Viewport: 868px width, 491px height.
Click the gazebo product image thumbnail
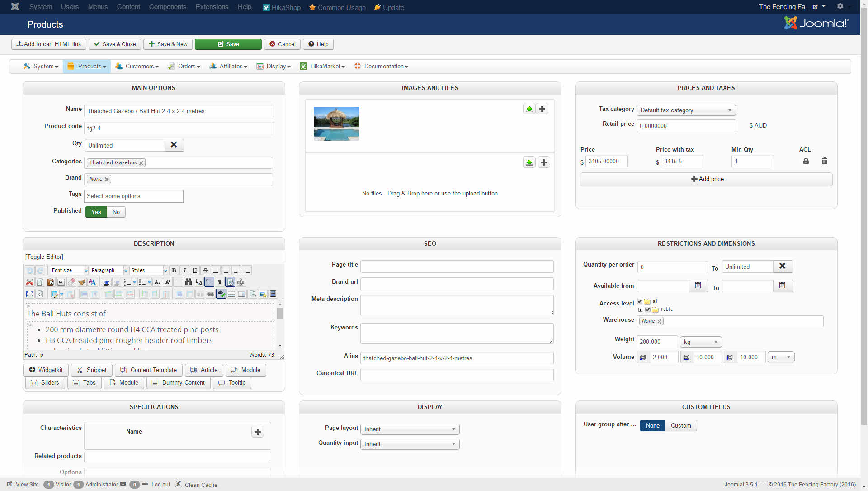[336, 124]
